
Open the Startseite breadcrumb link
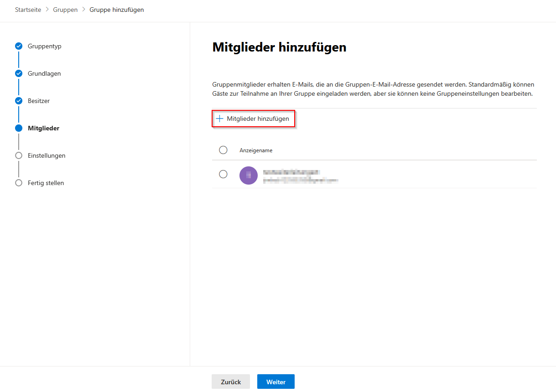click(28, 10)
